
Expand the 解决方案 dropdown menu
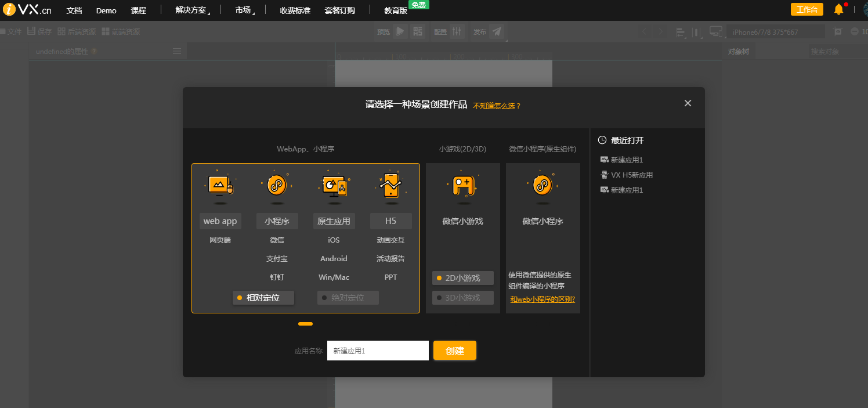point(192,10)
